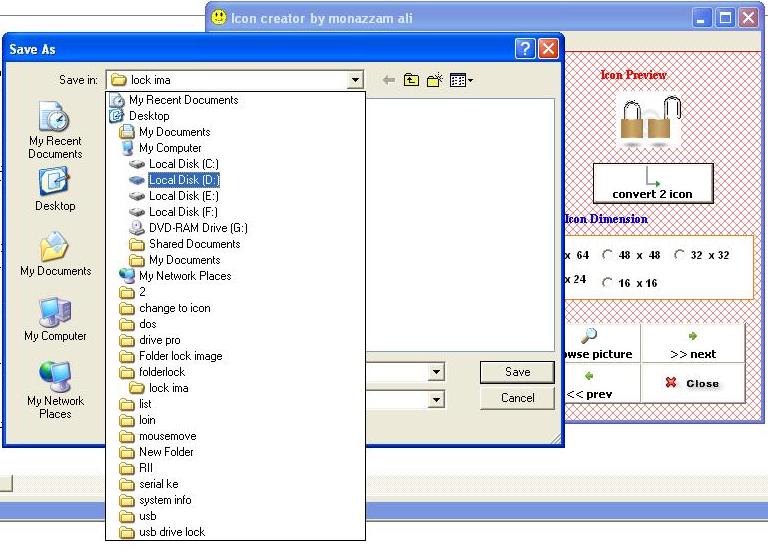Select My Computer in dropdown list
The width and height of the screenshot is (768, 552).
[x=236, y=148]
